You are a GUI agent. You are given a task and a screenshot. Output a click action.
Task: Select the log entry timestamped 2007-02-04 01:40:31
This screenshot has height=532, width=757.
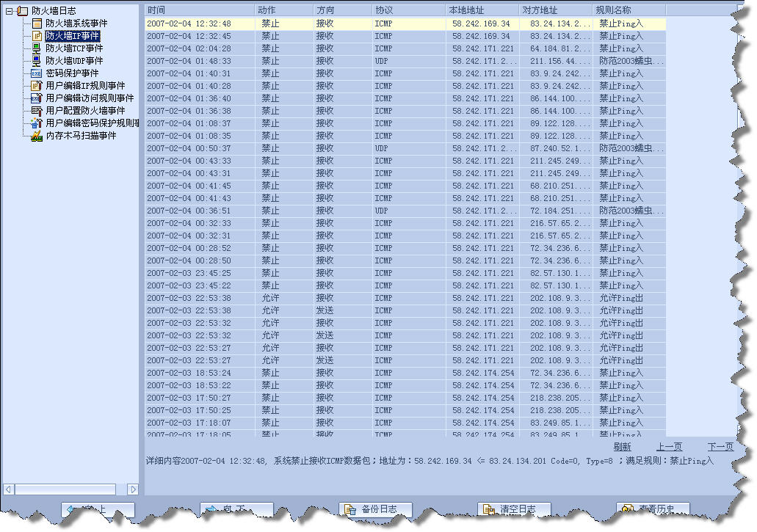click(x=405, y=73)
